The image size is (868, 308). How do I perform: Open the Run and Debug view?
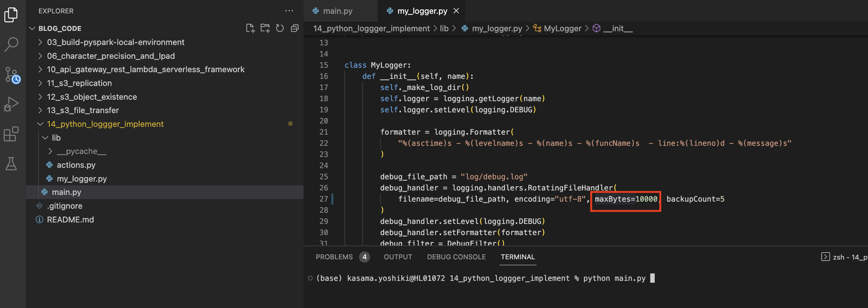[11, 104]
